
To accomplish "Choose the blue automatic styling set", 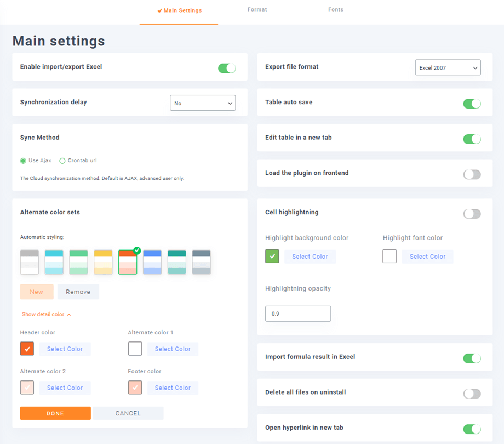I will pos(152,262).
